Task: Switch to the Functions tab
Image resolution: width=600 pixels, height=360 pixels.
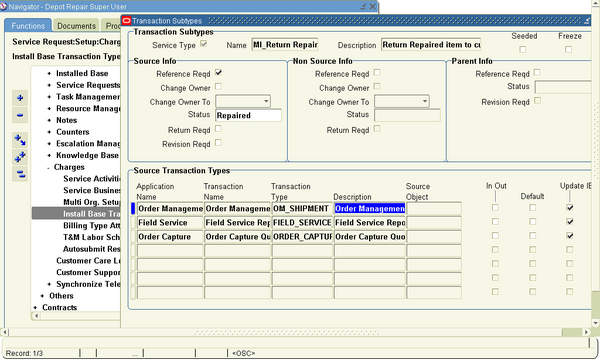Action: tap(28, 26)
